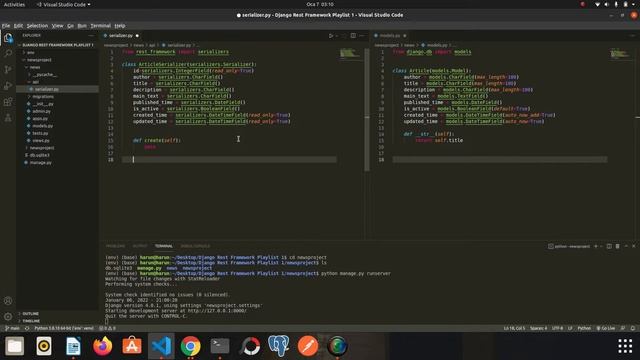Viewport: 640px width, 360px height.
Task: Switch to the models.py editor tab
Action: (390, 36)
